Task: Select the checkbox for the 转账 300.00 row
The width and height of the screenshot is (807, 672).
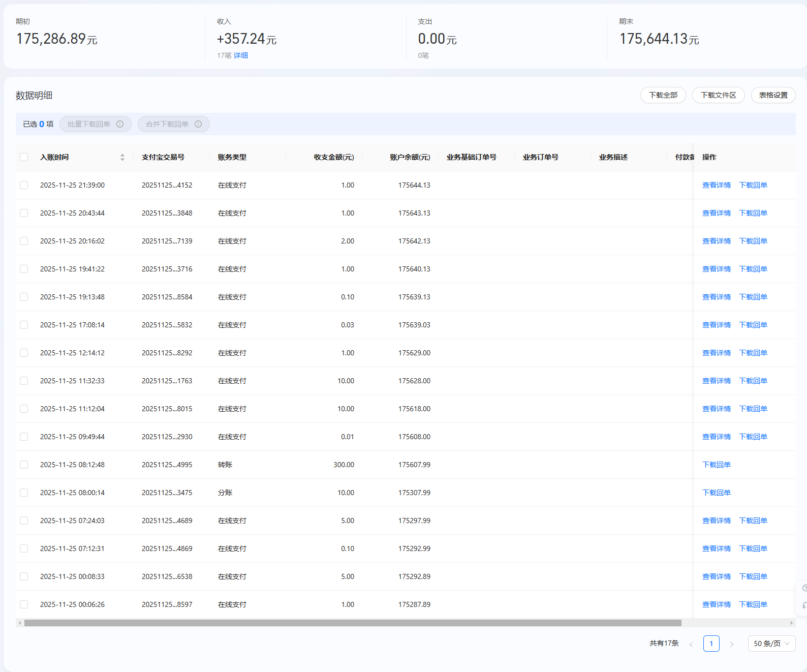Action: pos(24,465)
